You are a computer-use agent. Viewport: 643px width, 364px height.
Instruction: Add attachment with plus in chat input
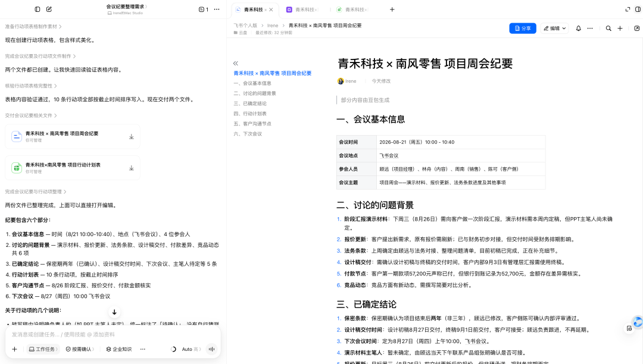pos(14,349)
